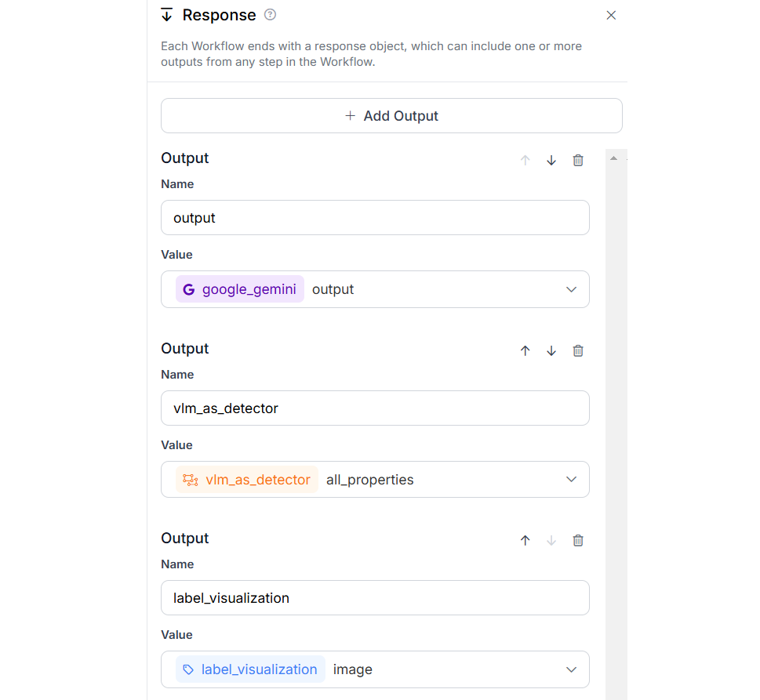Open the label_visualization image dropdown
This screenshot has height=700, width=760.
point(571,669)
